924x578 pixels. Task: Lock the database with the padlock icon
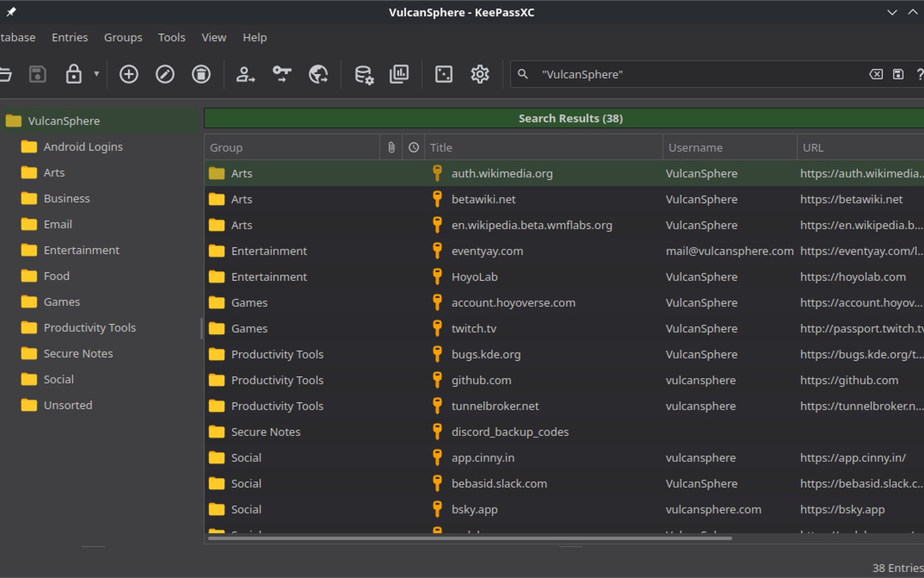(x=73, y=74)
